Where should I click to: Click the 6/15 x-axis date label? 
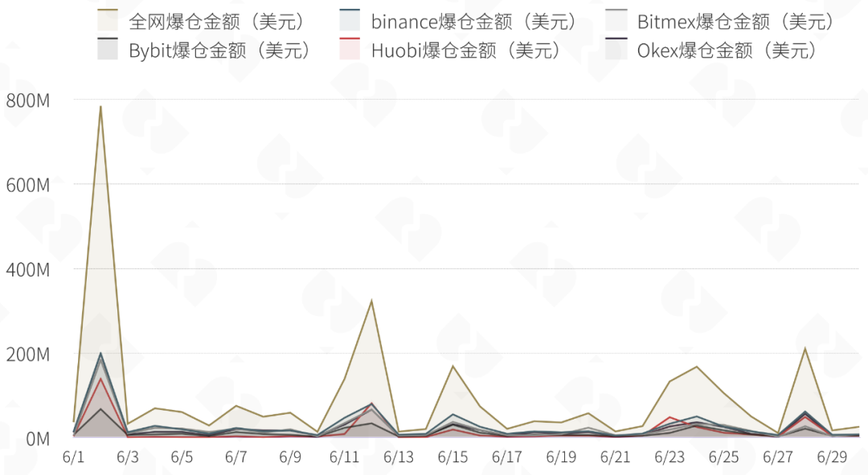click(452, 457)
